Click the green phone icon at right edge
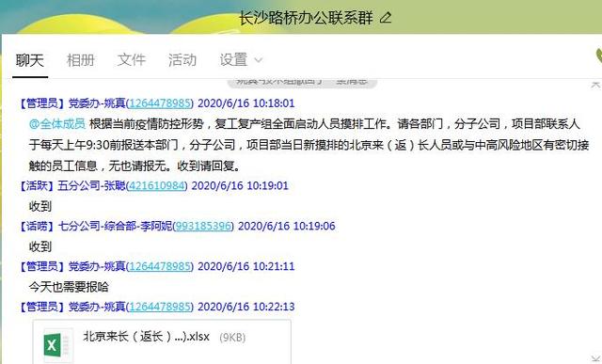The image size is (602, 364). pos(599,56)
